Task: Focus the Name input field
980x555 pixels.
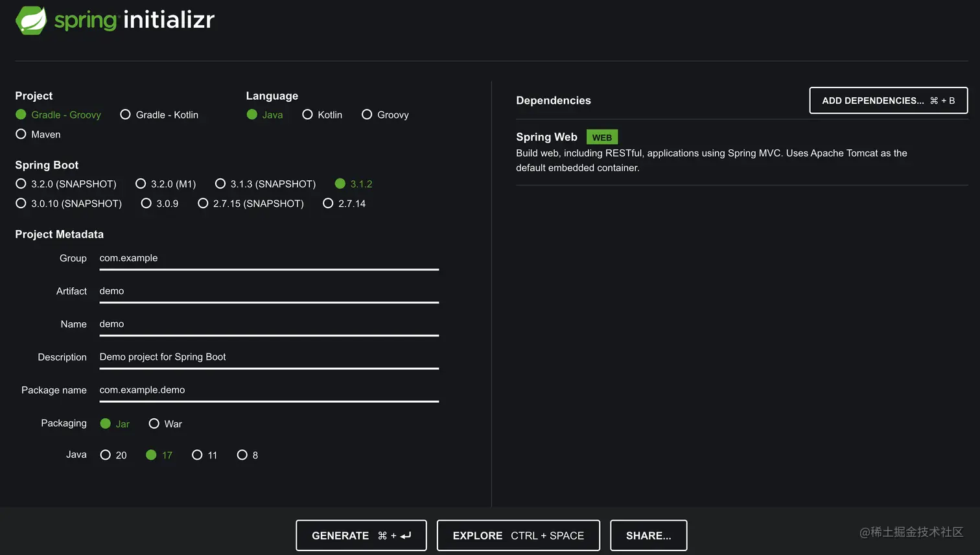Action: [269, 324]
